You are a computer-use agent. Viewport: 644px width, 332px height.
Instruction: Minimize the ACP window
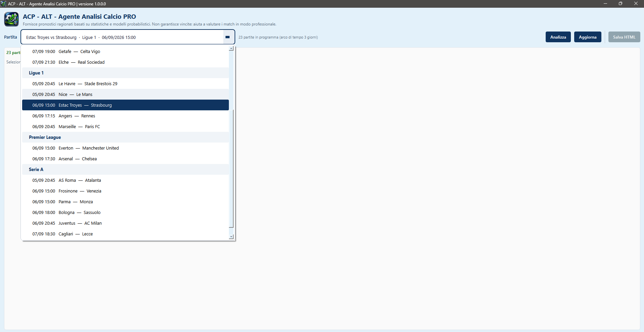[x=605, y=4]
